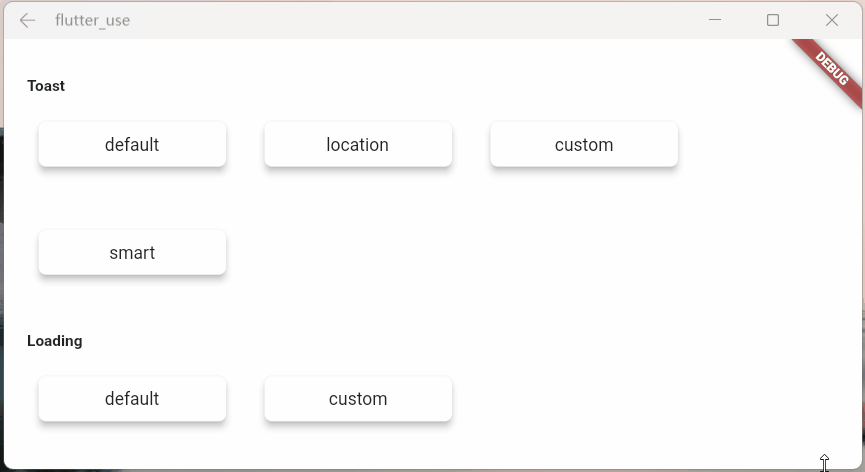
Task: Open the custom loading dialog
Action: pyautogui.click(x=358, y=399)
